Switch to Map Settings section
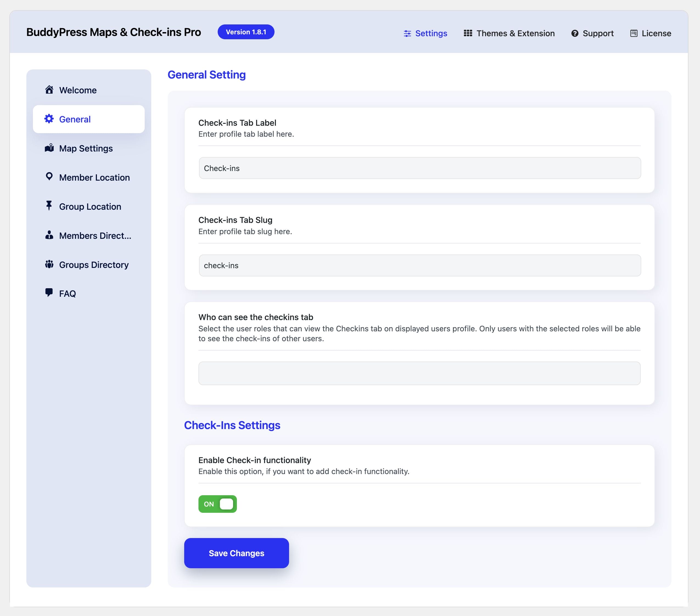700x616 pixels. point(86,148)
